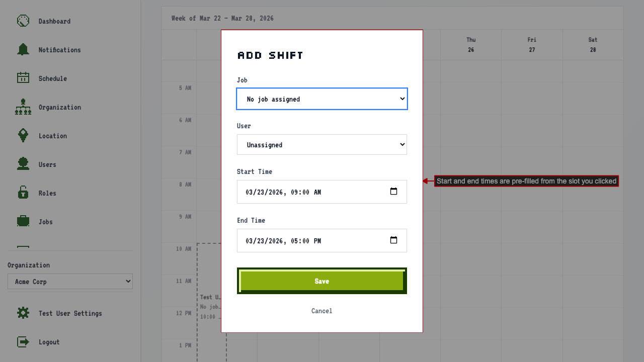Open the Organization dropdown showing Acme Corp
Image resolution: width=644 pixels, height=362 pixels.
click(x=70, y=282)
